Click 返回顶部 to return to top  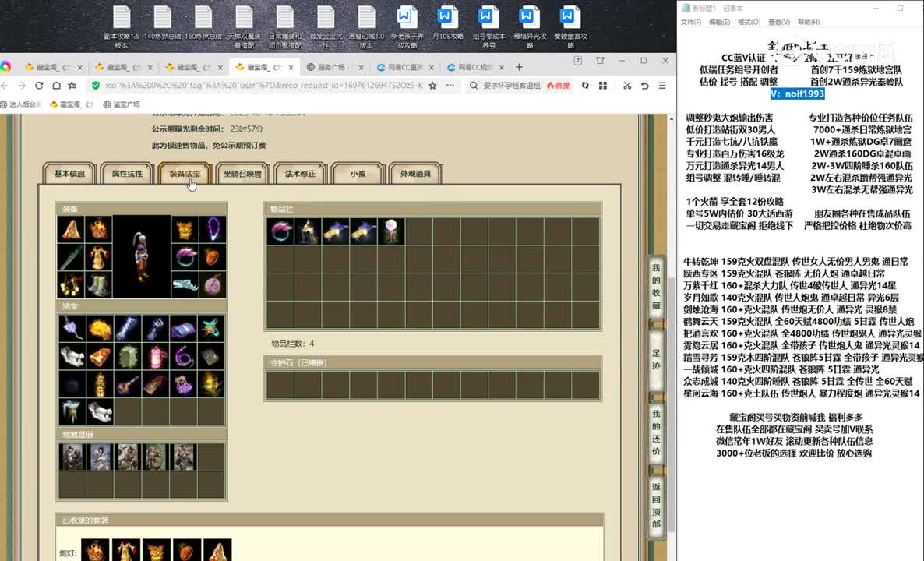pyautogui.click(x=657, y=506)
